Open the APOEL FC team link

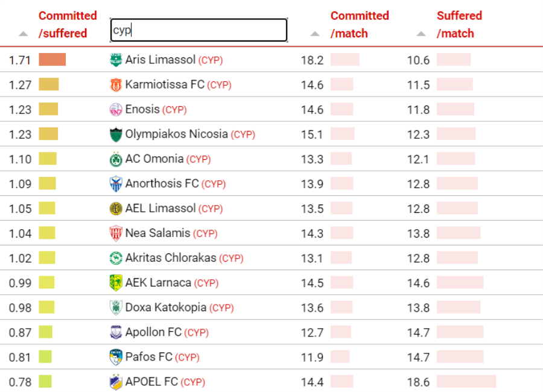tap(151, 382)
